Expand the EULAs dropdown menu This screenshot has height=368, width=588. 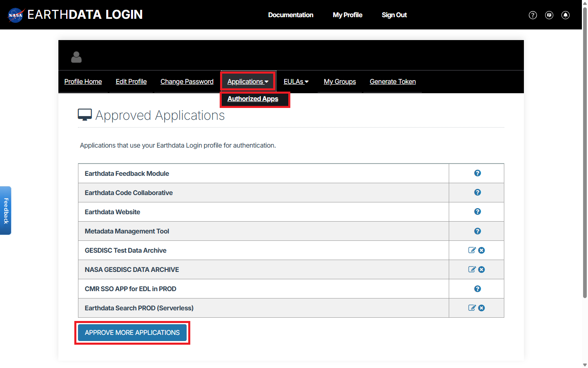[296, 81]
